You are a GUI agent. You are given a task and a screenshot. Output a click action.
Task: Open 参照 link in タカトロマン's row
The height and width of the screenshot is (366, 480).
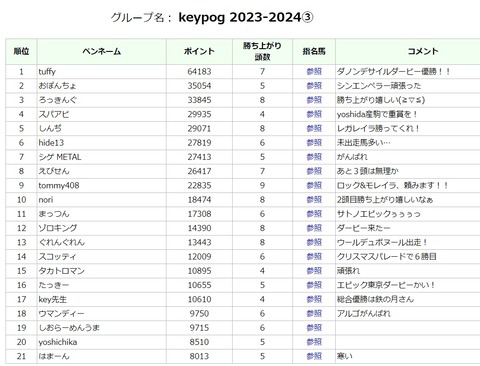pyautogui.click(x=314, y=271)
